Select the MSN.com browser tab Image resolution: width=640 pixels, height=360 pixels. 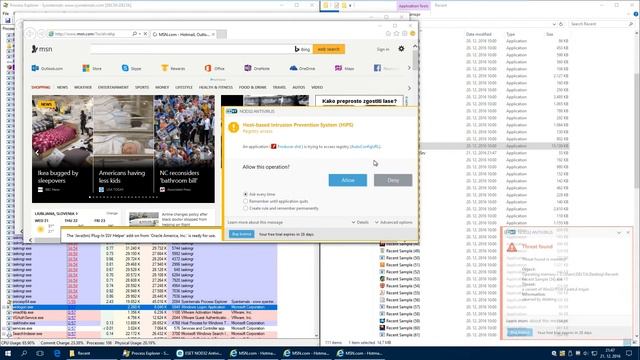click(x=183, y=34)
